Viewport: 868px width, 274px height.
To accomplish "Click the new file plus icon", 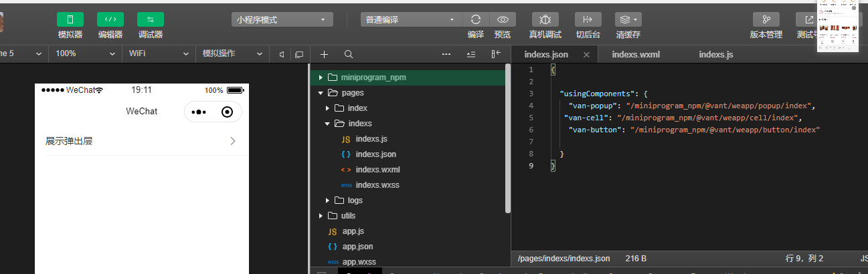I will [325, 54].
